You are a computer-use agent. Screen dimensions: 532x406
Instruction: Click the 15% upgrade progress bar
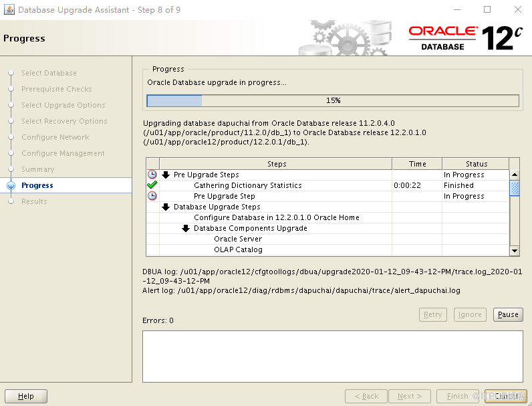pos(333,100)
